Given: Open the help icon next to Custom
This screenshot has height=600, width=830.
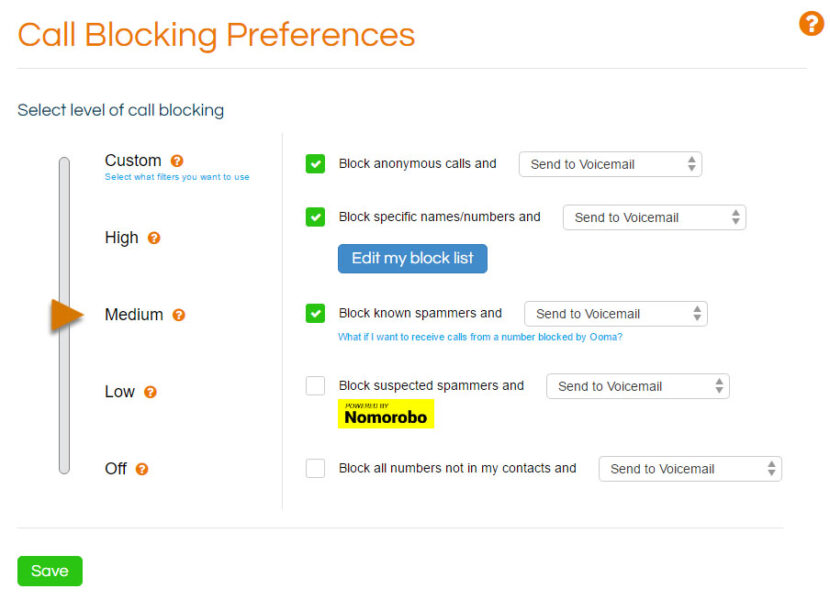Looking at the screenshot, I should coord(177,160).
